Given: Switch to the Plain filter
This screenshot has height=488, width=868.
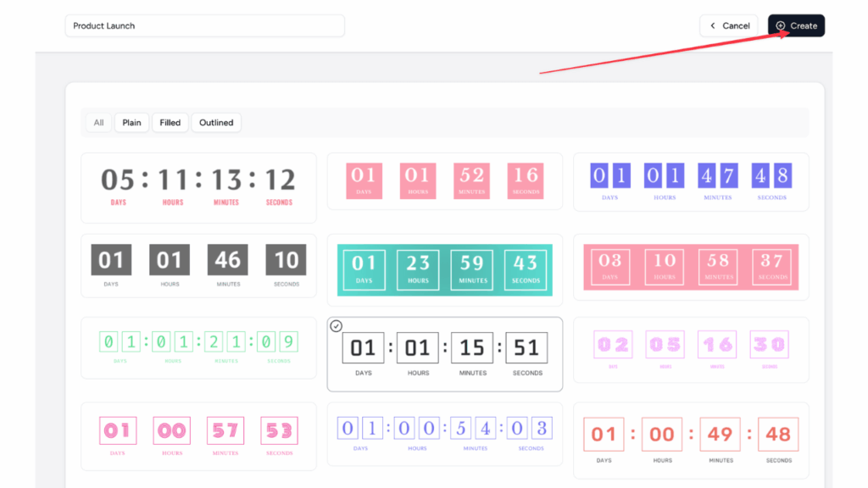Looking at the screenshot, I should point(131,122).
